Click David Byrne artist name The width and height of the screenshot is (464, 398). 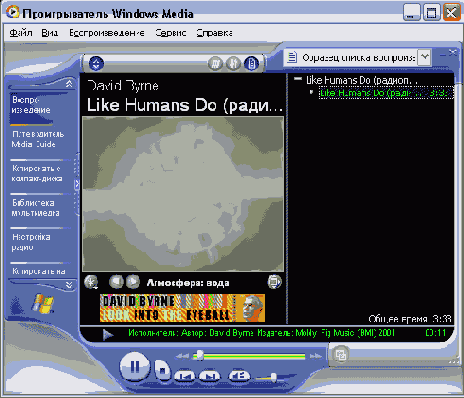(123, 86)
